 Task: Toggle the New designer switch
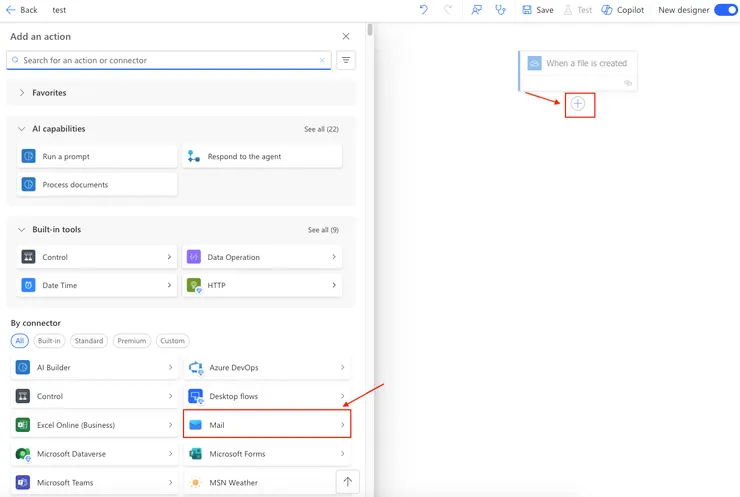point(726,10)
